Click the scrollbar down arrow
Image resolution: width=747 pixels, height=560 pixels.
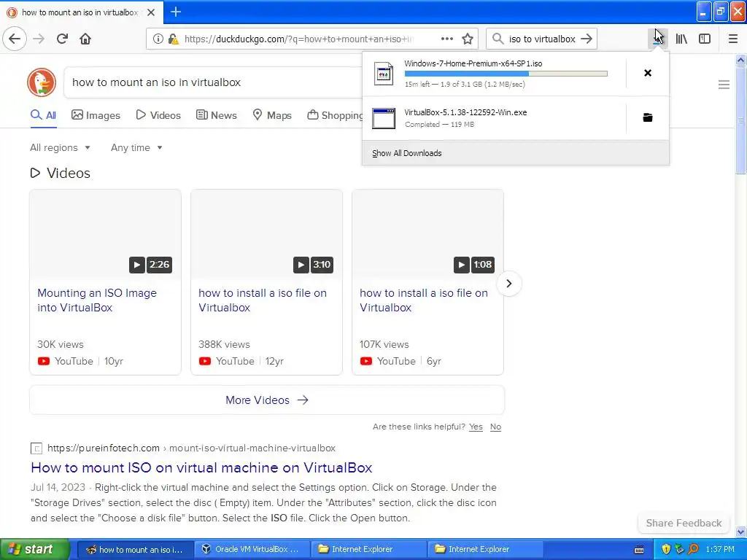(x=740, y=532)
